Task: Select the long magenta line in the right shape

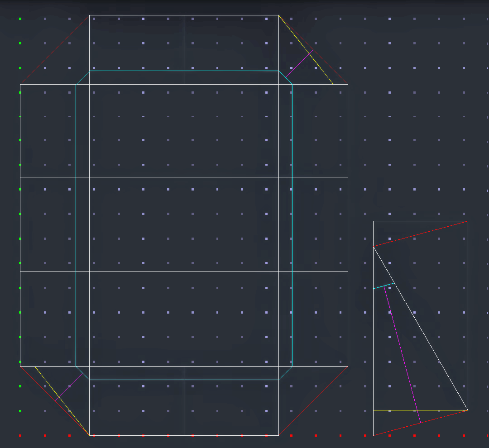Action: click(x=402, y=354)
